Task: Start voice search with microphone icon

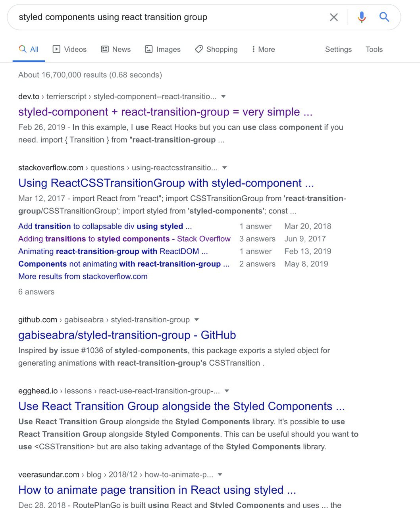Action: (362, 17)
